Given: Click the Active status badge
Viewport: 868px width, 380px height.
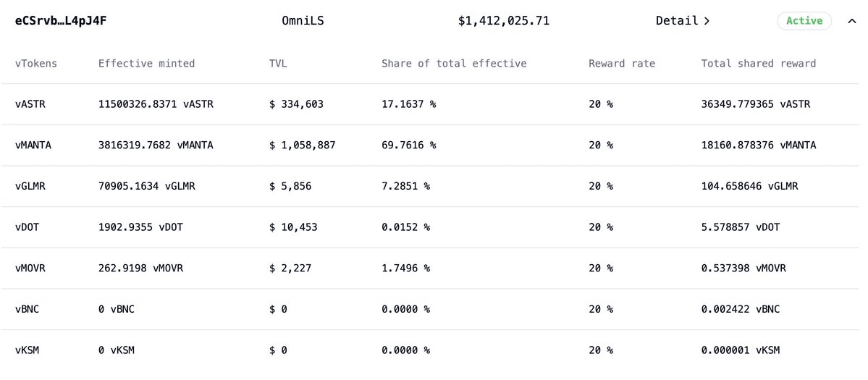Looking at the screenshot, I should click(x=804, y=21).
